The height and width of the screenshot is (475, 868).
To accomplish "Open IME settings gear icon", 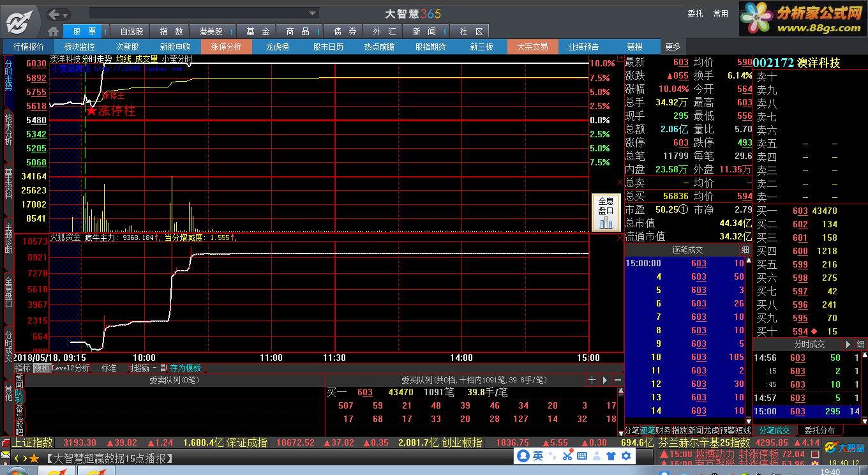I will point(626,456).
